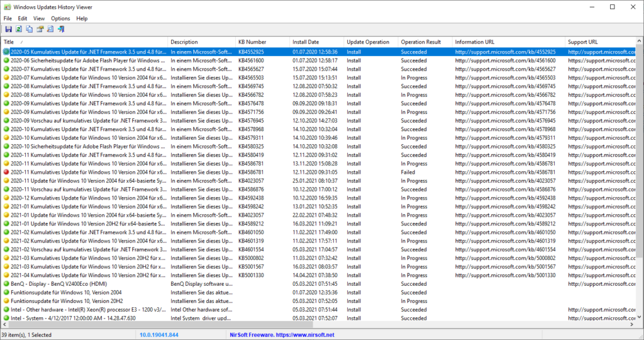644x340 pixels.
Task: Sort by Operation Result column header
Action: 421,42
